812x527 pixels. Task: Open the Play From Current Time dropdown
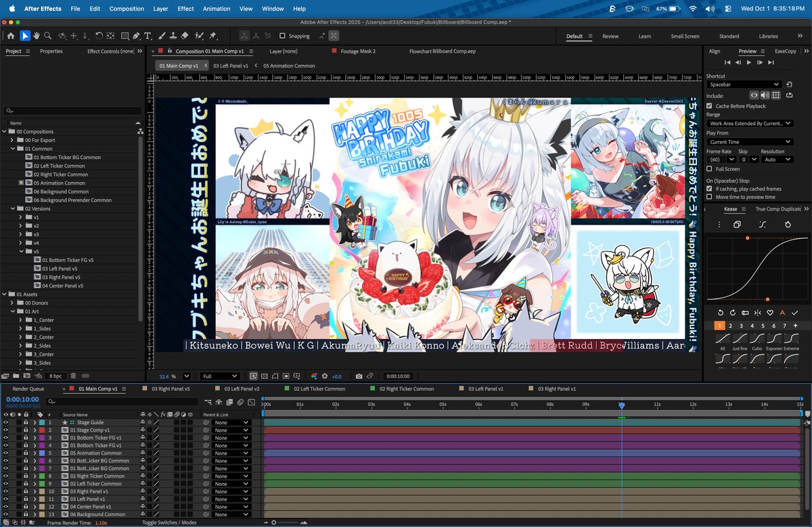(x=750, y=142)
